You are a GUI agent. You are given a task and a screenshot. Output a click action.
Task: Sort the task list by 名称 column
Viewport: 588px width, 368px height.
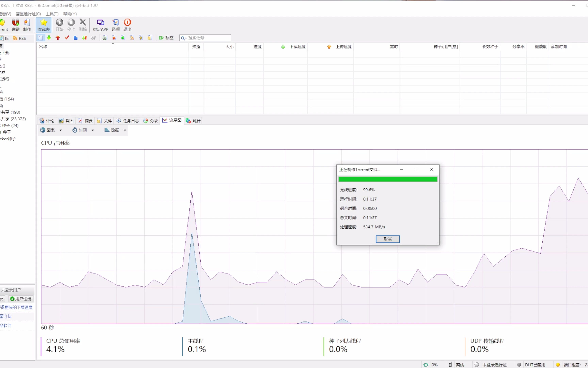pyautogui.click(x=112, y=47)
